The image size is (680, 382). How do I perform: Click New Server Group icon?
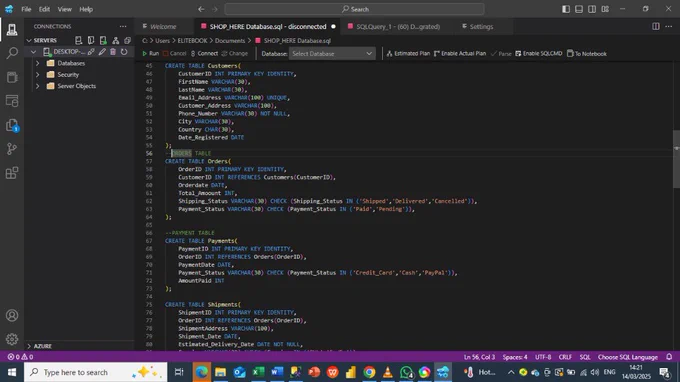tap(91, 40)
